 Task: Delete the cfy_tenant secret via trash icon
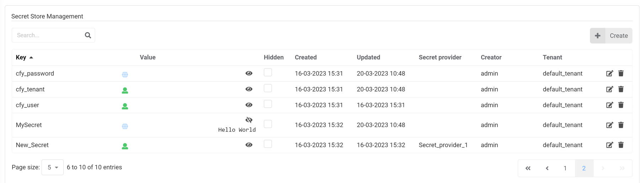pos(621,89)
